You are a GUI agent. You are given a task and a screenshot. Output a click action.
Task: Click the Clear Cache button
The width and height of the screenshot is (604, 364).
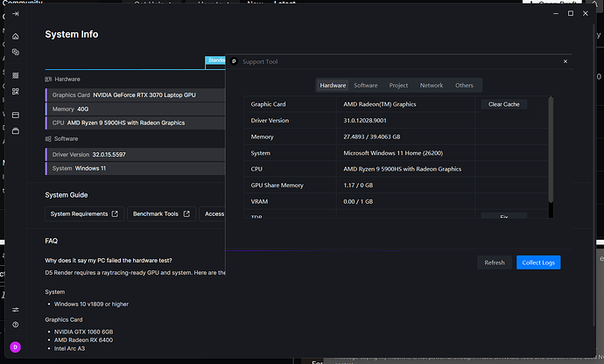coord(504,104)
